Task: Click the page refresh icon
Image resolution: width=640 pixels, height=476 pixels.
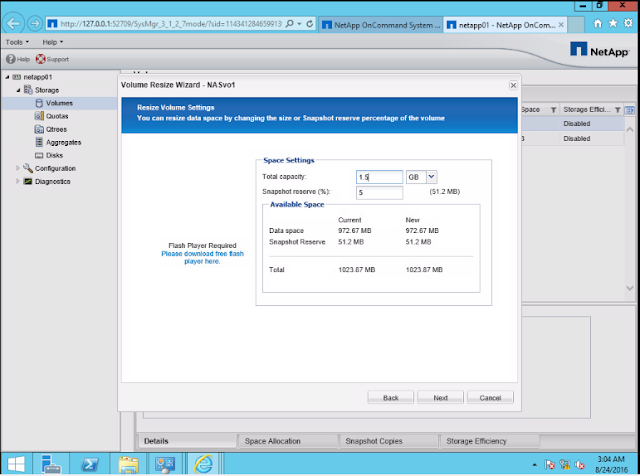Action: (x=310, y=24)
